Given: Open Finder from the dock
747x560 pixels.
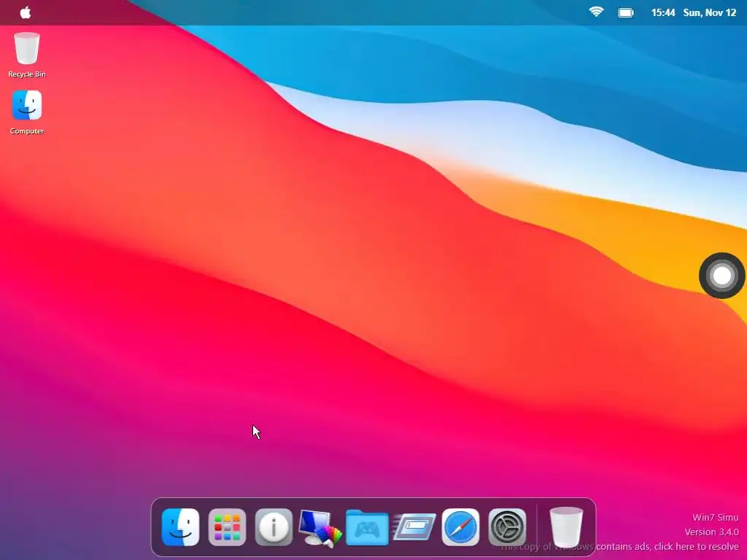Looking at the screenshot, I should [180, 527].
